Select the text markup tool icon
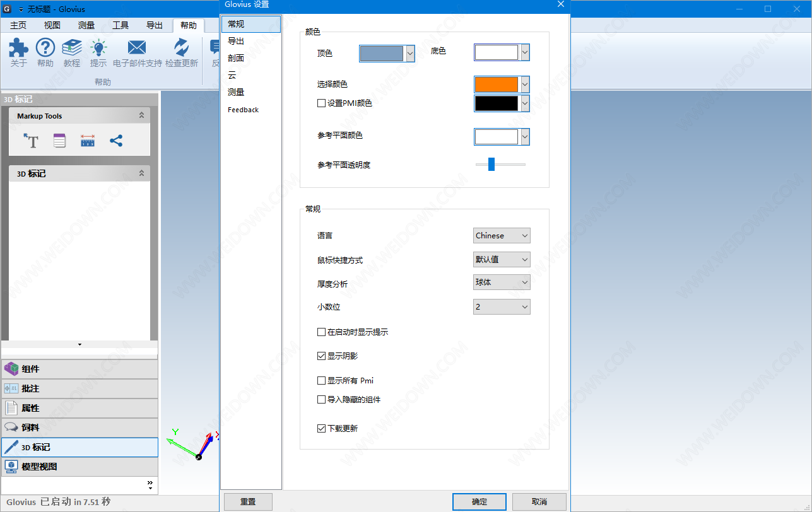 31,141
